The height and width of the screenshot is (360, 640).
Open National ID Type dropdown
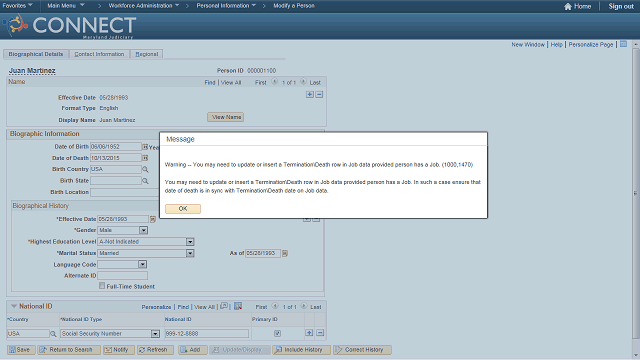pos(155,334)
